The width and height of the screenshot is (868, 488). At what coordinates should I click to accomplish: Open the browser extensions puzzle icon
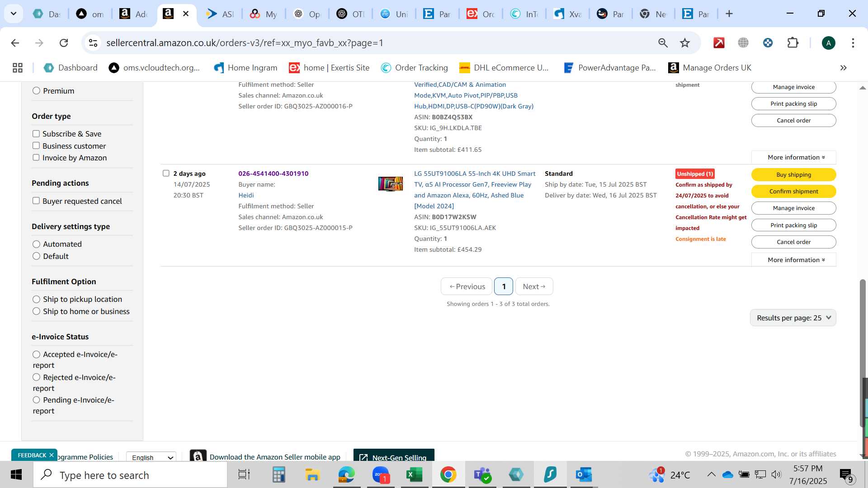[793, 43]
